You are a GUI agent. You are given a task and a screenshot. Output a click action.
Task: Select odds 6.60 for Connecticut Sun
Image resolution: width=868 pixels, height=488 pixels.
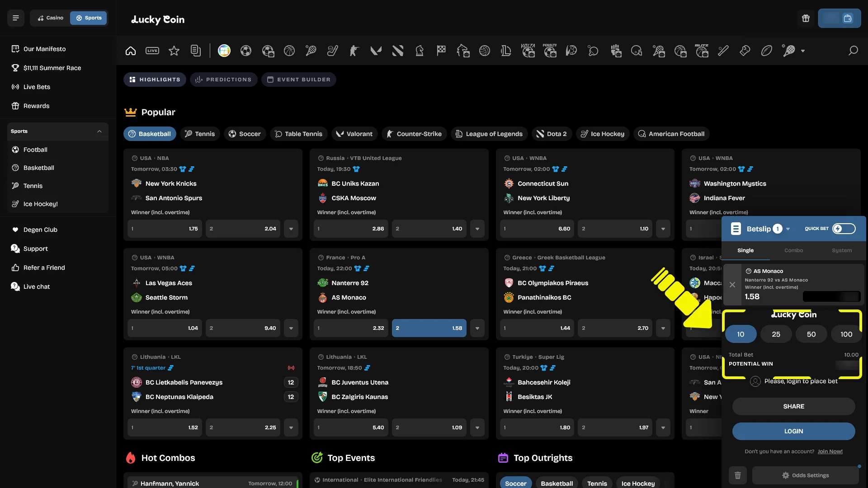pos(537,229)
